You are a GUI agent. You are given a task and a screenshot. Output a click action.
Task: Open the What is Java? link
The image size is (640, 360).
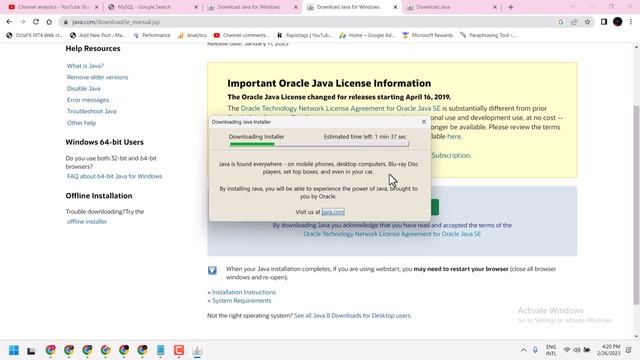(x=85, y=66)
